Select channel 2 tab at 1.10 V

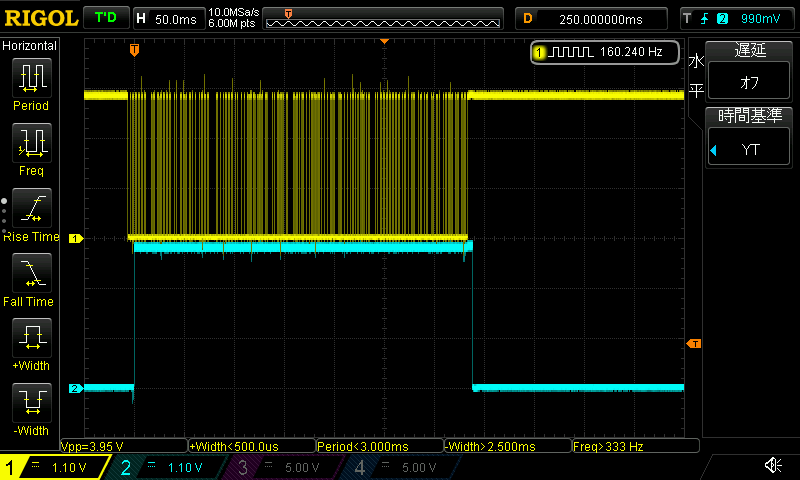point(168,467)
